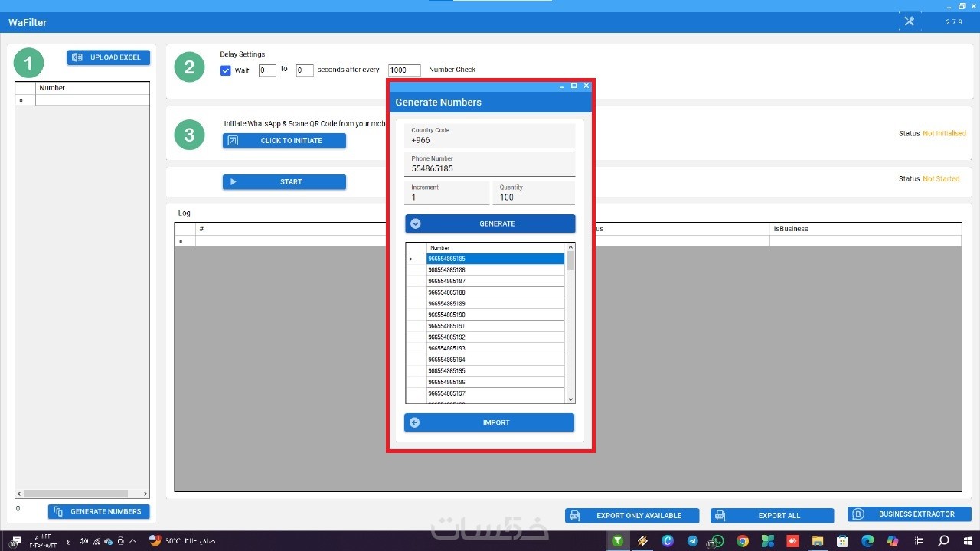Click the empty new row in left Number grid

point(92,100)
